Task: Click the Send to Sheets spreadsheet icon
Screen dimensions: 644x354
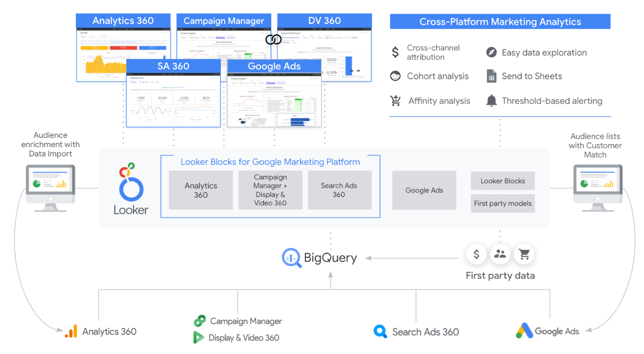Action: click(x=492, y=76)
